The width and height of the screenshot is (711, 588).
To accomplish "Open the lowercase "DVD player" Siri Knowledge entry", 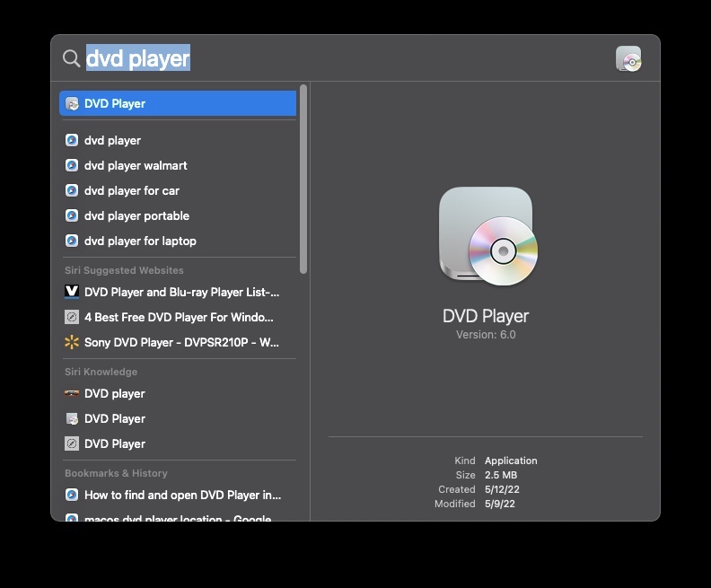I will pyautogui.click(x=178, y=393).
